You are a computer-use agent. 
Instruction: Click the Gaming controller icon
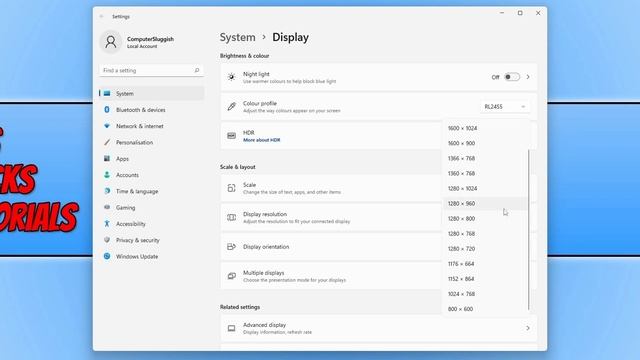[107, 207]
